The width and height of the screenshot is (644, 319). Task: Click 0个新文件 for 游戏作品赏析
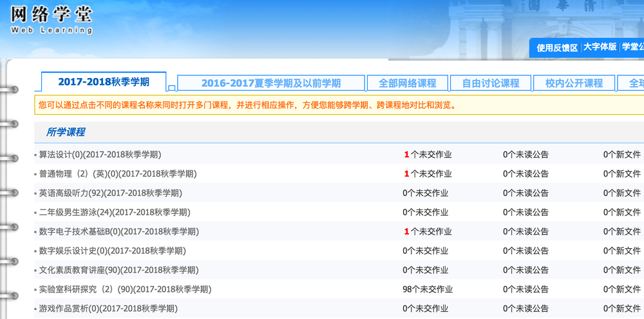coord(622,309)
